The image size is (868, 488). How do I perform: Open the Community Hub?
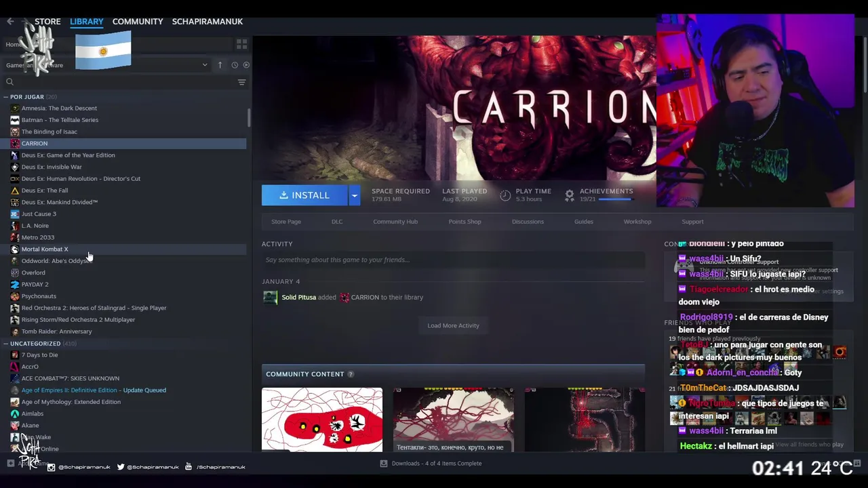tap(395, 222)
